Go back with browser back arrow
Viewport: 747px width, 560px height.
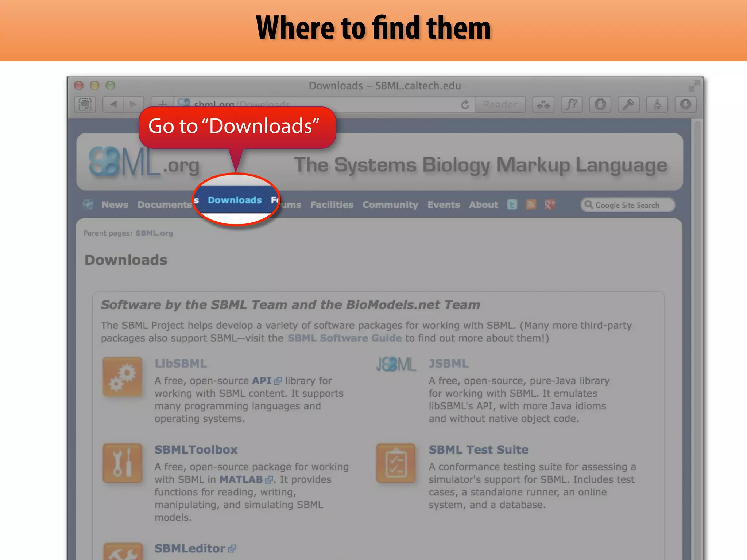tap(113, 105)
